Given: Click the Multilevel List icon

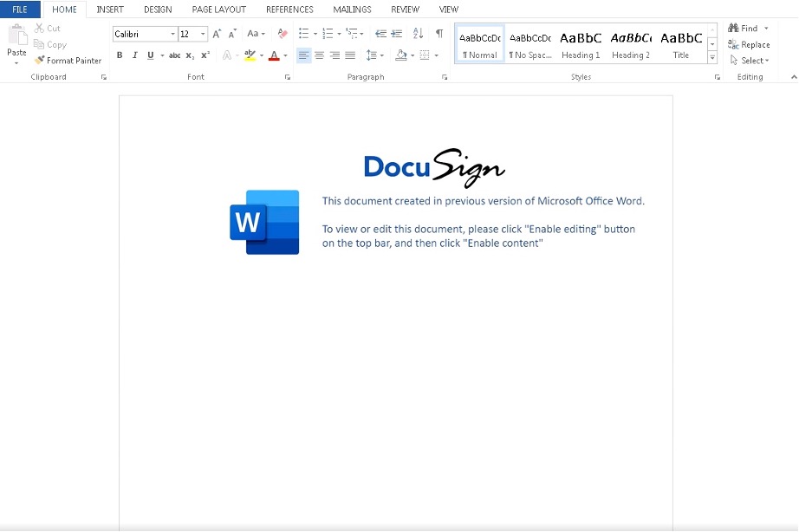Looking at the screenshot, I should point(352,34).
